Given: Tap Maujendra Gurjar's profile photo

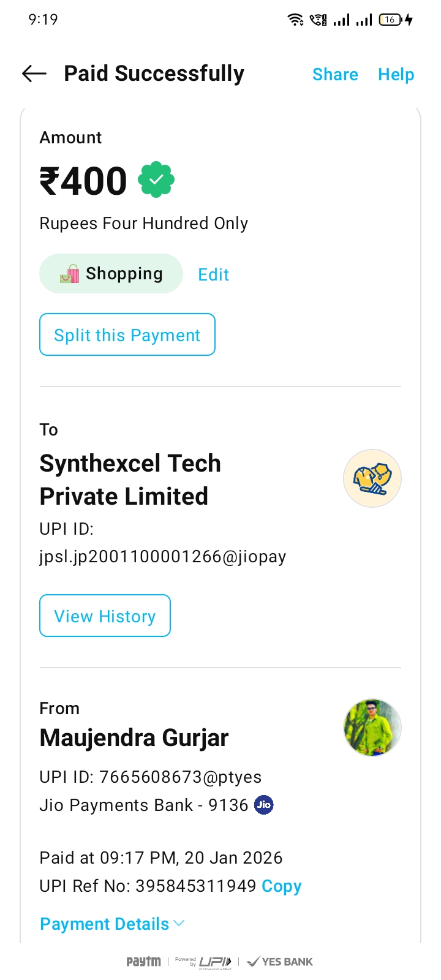Looking at the screenshot, I should point(372,728).
